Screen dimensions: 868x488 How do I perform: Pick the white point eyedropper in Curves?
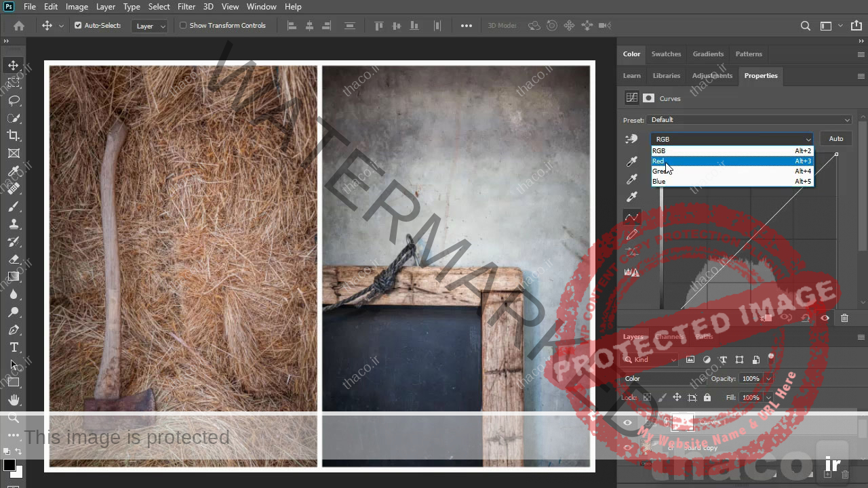(x=631, y=197)
